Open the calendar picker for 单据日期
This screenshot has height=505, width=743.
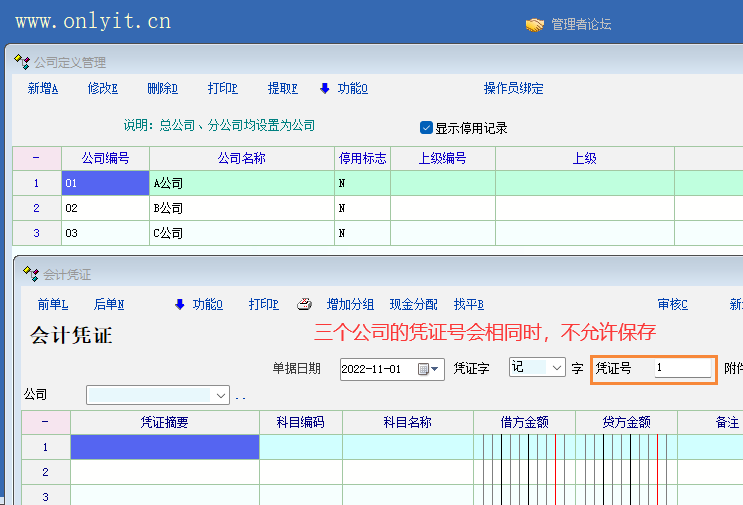pyautogui.click(x=429, y=369)
